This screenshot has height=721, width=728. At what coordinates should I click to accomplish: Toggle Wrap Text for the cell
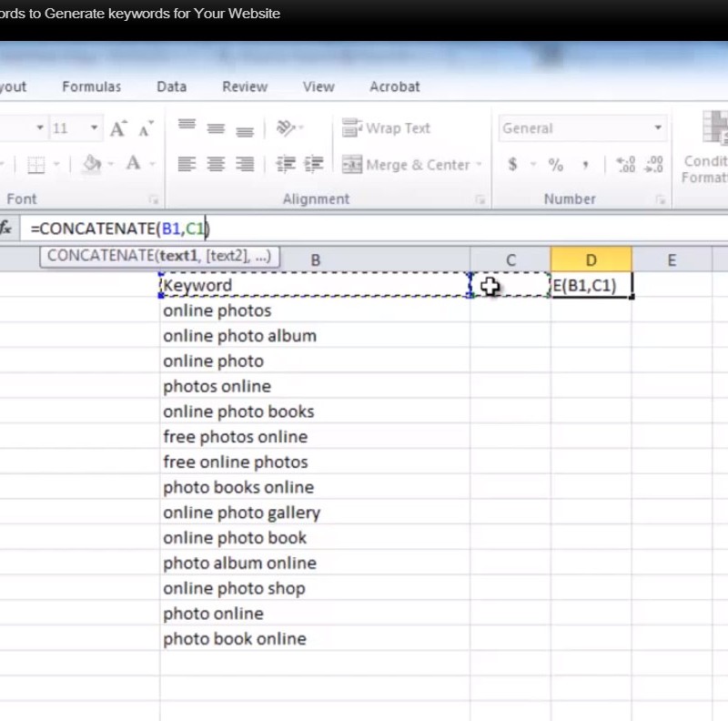click(387, 128)
